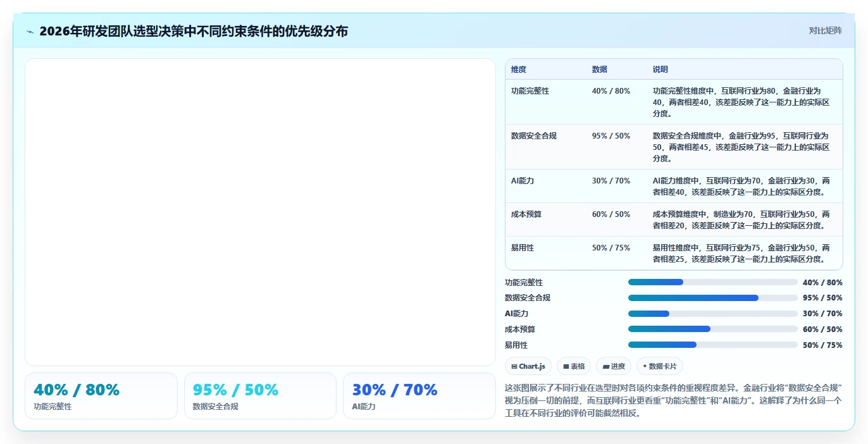Click the 95% / 50% value after the progress bar
This screenshot has width=868, height=444.
(x=822, y=298)
